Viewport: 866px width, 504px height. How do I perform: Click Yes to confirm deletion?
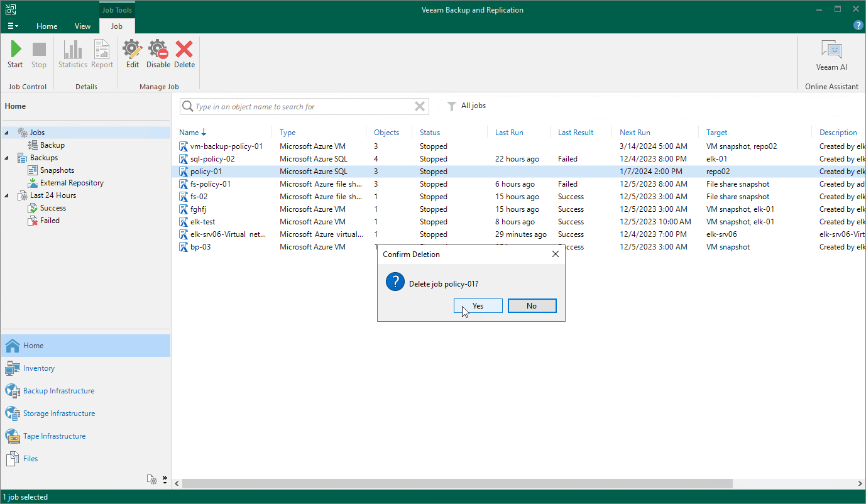(x=478, y=306)
